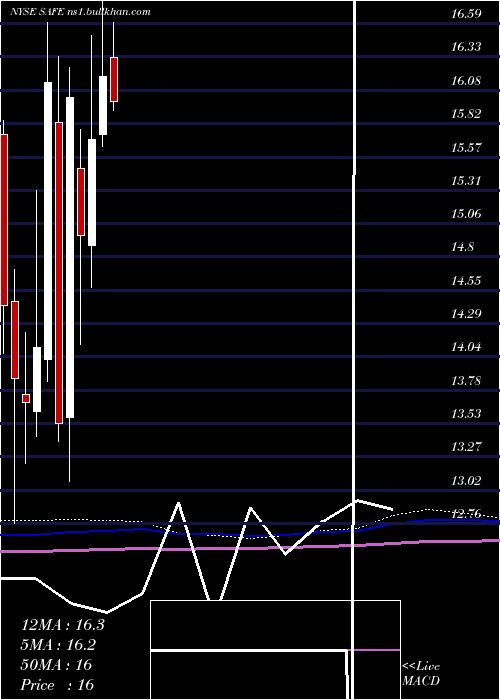Click the 12MA : 16.3 readout
The height and width of the screenshot is (700, 500).
click(62, 625)
